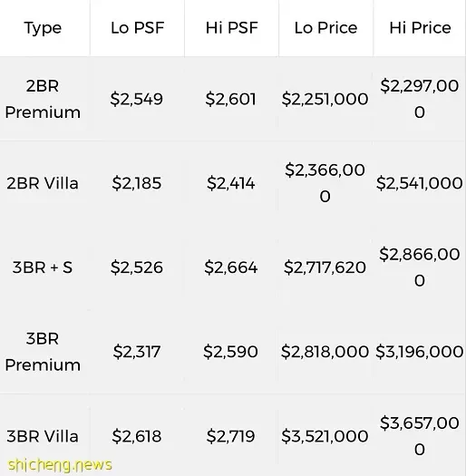This screenshot has width=466, height=476.
Task: Click the Type column header
Action: pos(43,28)
